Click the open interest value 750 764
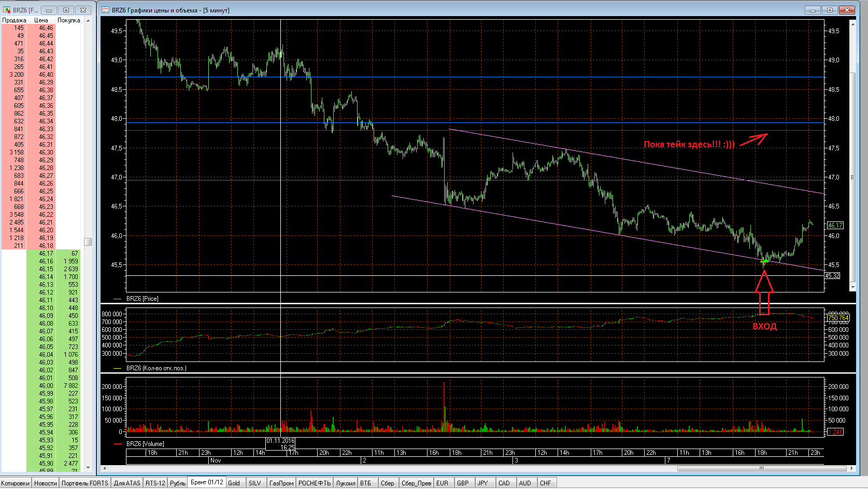Image resolution: width=868 pixels, height=489 pixels. [838, 318]
